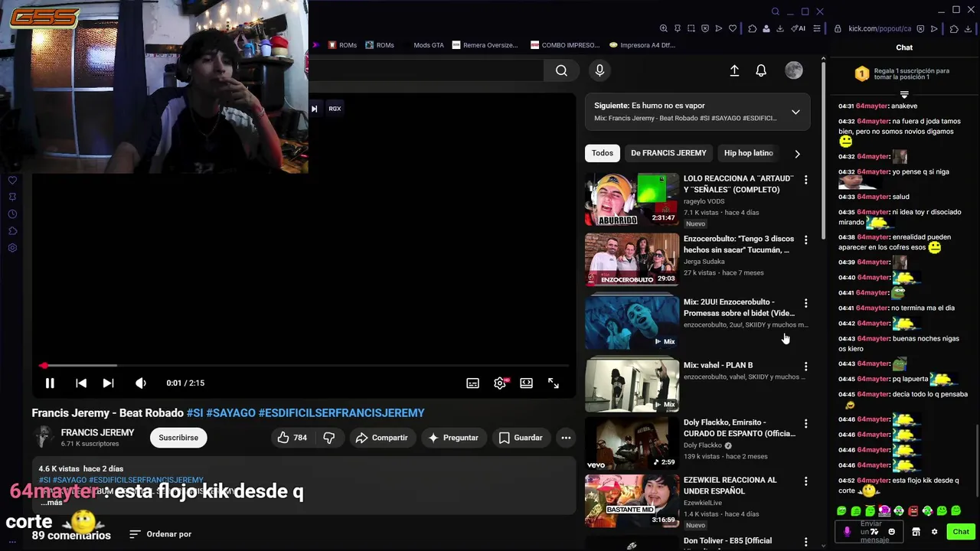Open Kick chat shop icon
The width and height of the screenshot is (980, 551).
916,532
